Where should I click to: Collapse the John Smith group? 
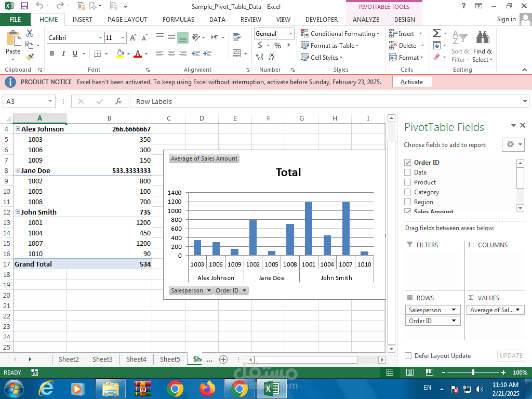coord(18,212)
